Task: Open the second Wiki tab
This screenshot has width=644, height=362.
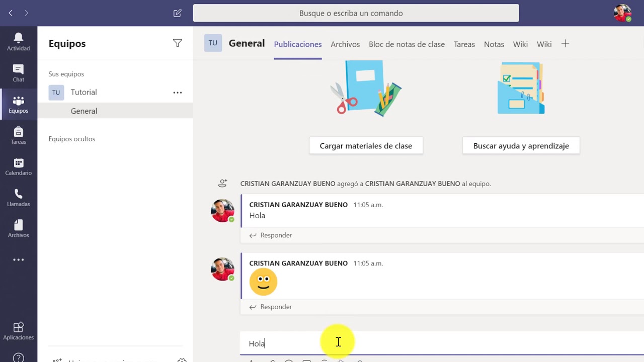Action: pos(544,44)
